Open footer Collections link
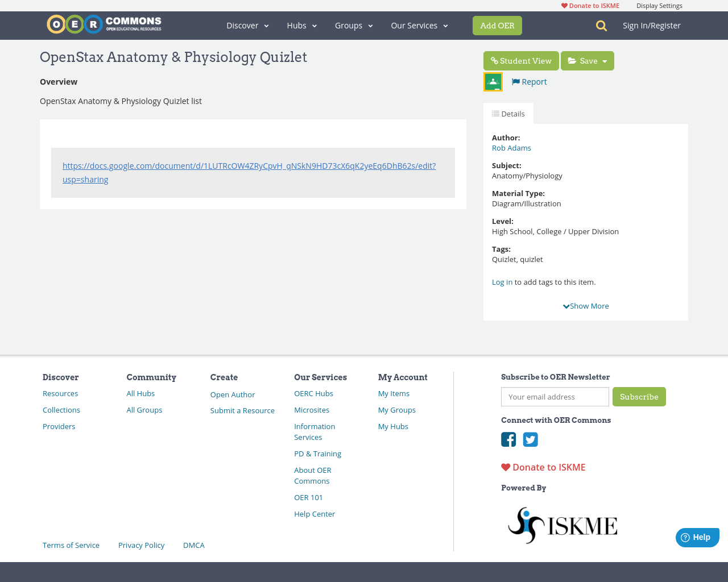 click(x=61, y=410)
